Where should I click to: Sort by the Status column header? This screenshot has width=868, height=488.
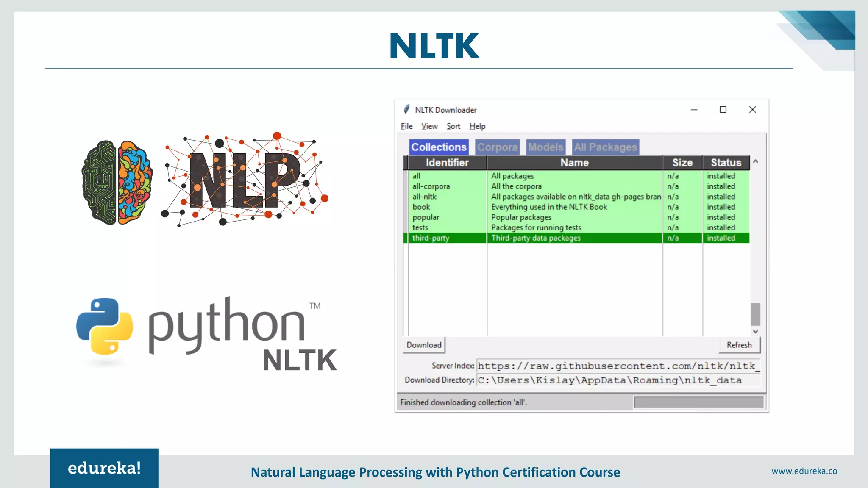(726, 163)
